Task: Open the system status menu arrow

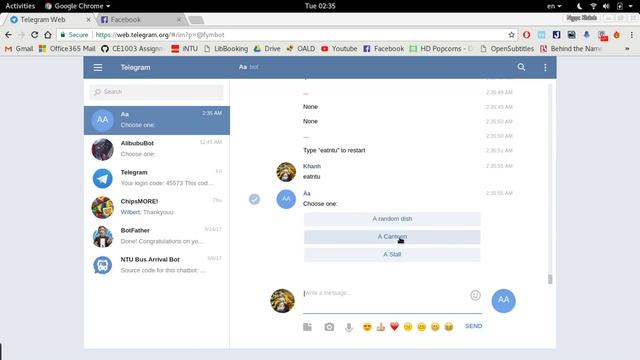Action: click(x=630, y=6)
